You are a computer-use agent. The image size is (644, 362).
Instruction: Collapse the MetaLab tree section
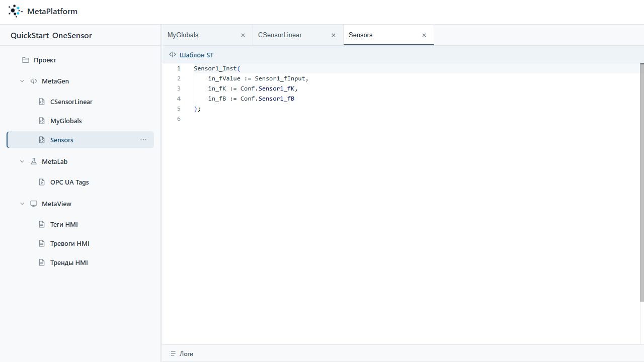[22, 161]
